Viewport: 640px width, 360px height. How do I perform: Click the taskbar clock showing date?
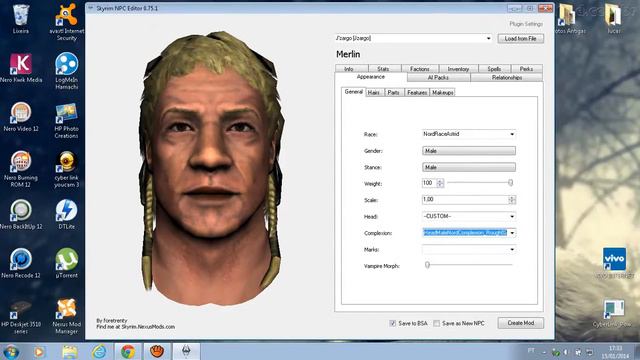point(615,352)
